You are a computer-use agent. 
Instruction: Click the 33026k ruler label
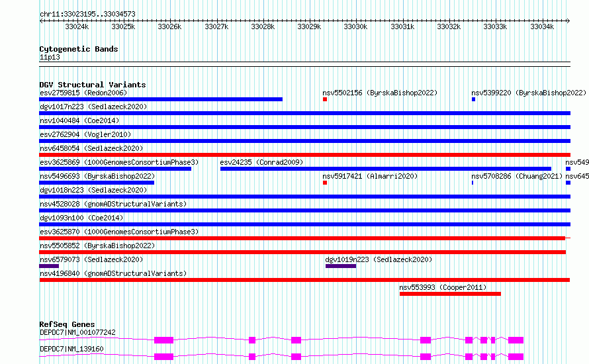click(x=169, y=27)
